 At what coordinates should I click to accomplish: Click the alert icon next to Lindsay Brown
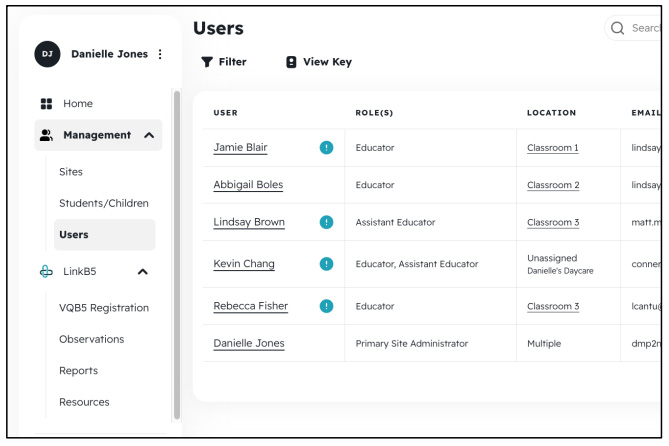(x=326, y=222)
